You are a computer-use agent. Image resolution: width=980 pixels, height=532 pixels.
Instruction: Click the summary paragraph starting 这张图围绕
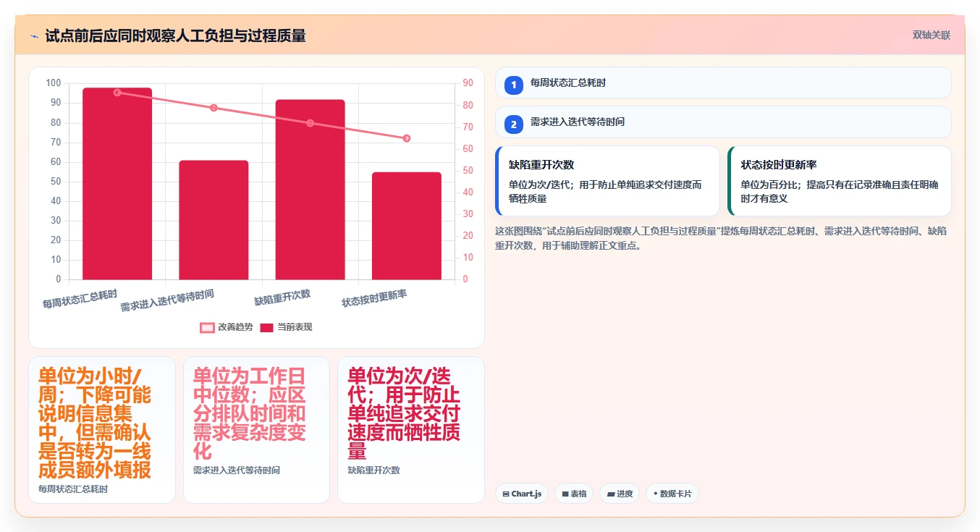pyautogui.click(x=722, y=238)
